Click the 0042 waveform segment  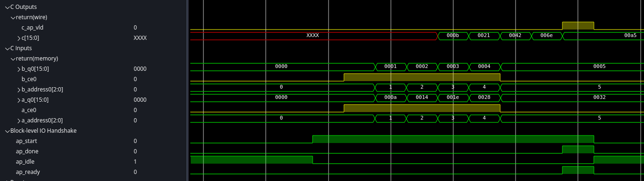pyautogui.click(x=515, y=36)
